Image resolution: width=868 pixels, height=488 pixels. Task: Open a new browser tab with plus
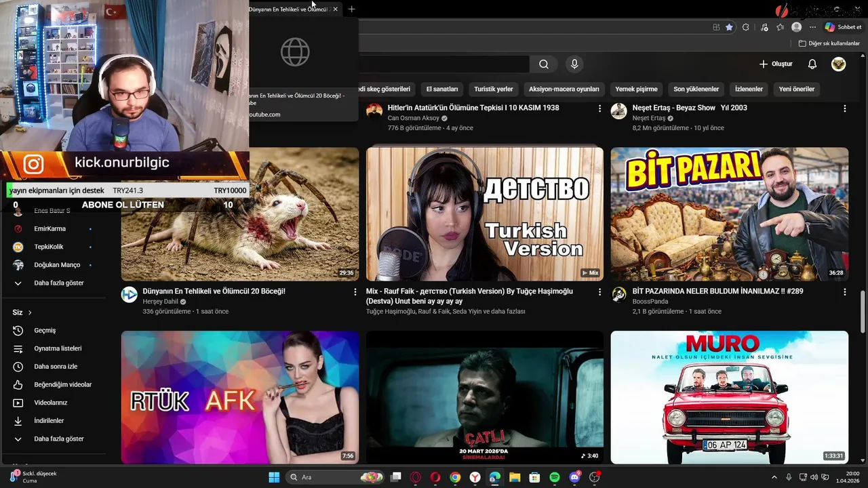tap(351, 9)
